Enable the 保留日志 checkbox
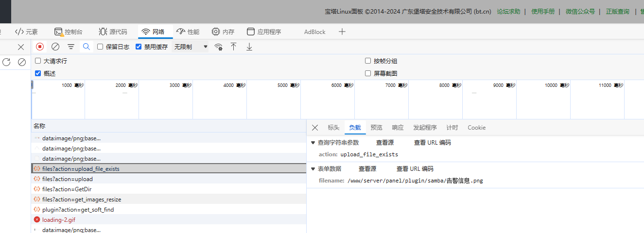 [101, 47]
